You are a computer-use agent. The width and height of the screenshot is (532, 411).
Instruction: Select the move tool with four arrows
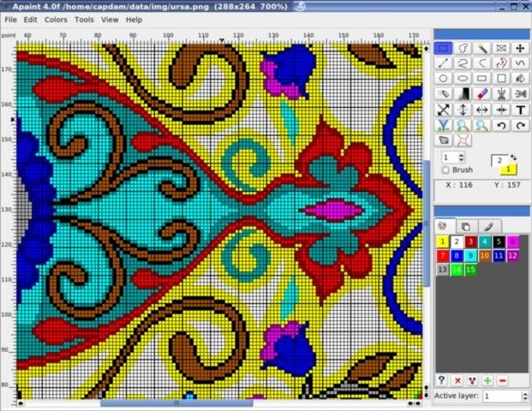(x=520, y=48)
